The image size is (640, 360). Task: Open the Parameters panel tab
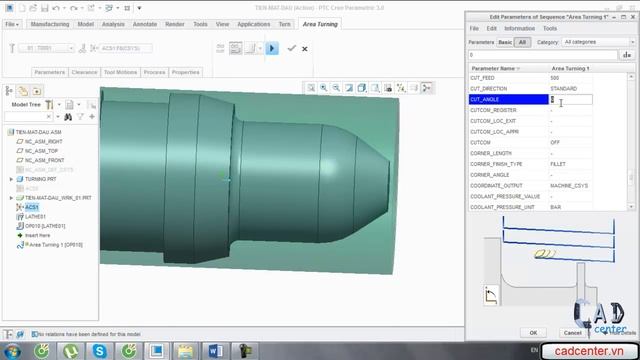click(x=50, y=72)
